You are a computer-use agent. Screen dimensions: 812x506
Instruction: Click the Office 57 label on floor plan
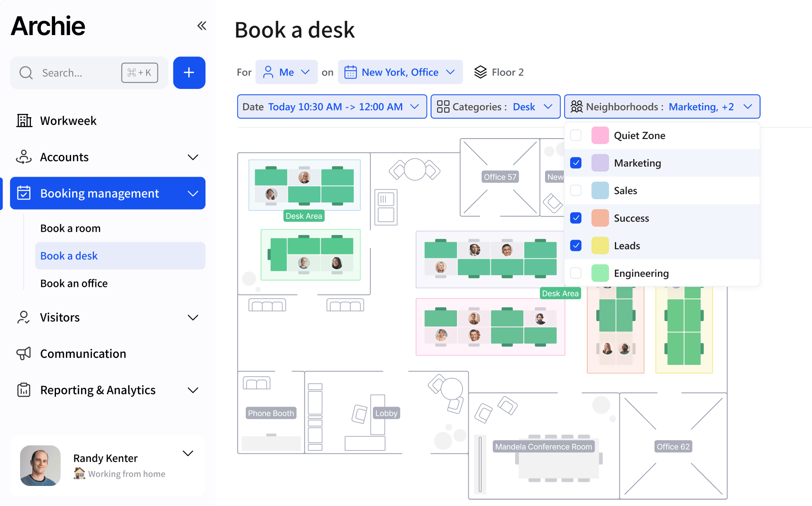500,177
